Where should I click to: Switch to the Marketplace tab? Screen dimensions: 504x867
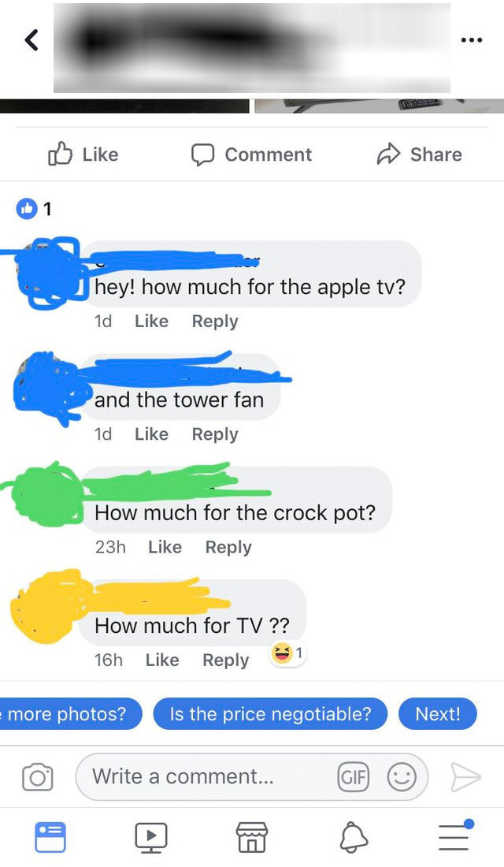point(251,836)
